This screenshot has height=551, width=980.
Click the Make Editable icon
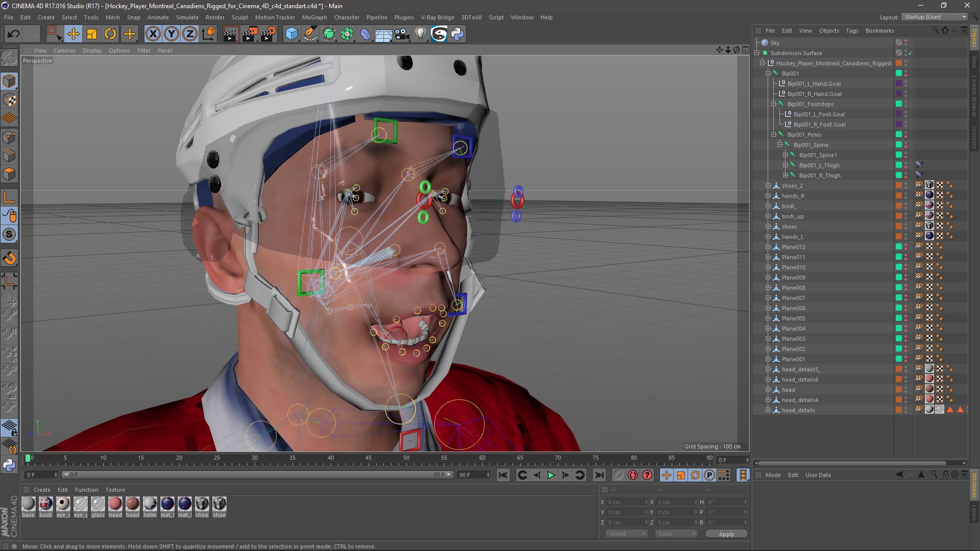point(9,58)
